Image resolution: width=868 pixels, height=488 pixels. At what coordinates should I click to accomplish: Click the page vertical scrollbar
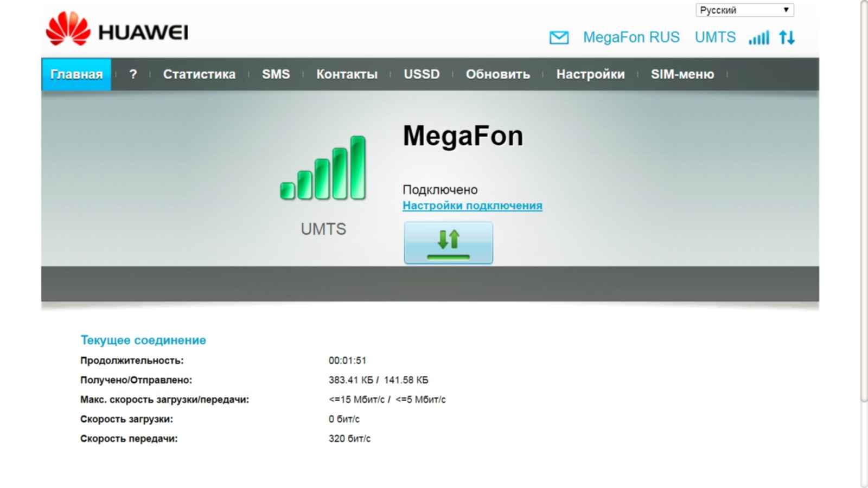864,201
